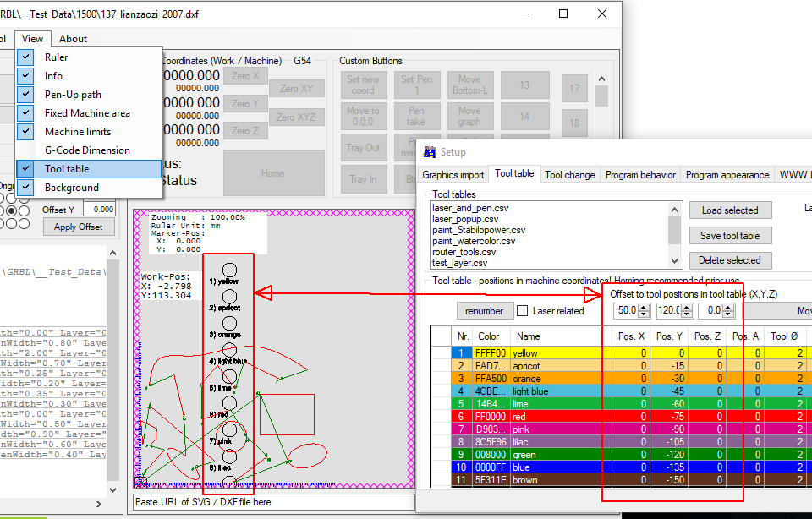Enable G-Code Dimension in View menu

[87, 150]
